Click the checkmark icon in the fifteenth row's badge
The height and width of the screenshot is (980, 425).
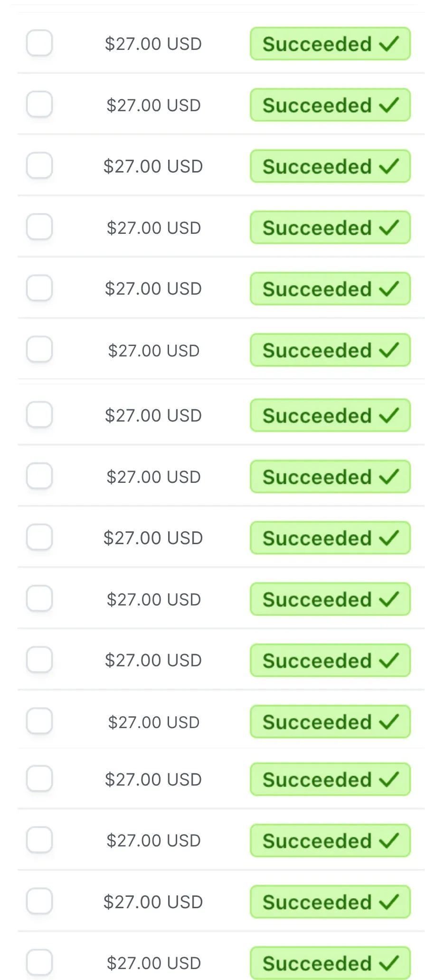tap(389, 902)
